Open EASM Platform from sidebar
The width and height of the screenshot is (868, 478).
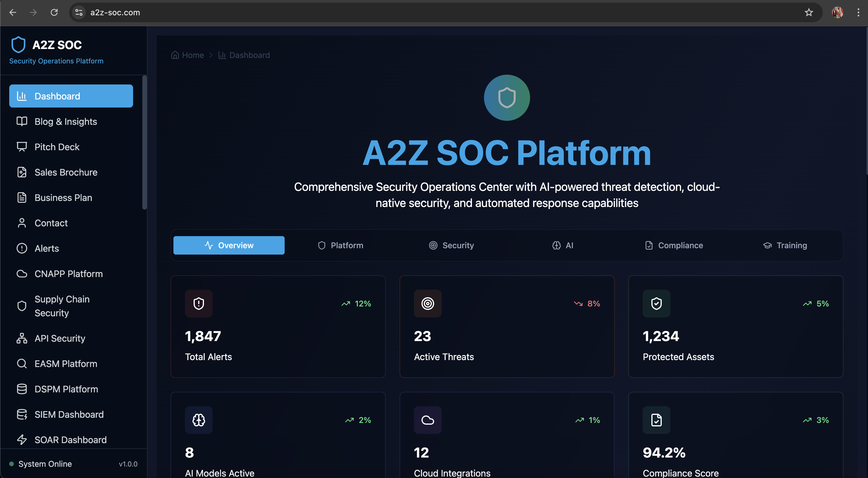click(x=71, y=364)
